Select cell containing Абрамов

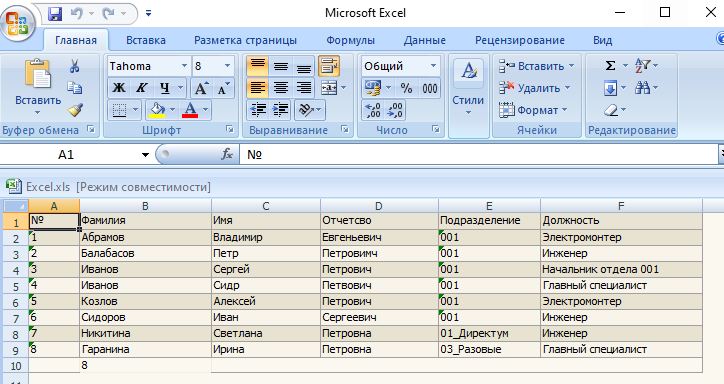(145, 237)
